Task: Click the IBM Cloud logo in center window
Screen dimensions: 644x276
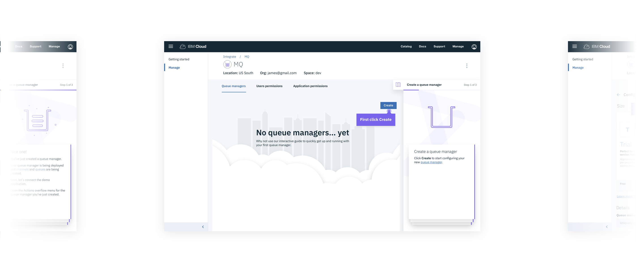Action: pos(193,47)
